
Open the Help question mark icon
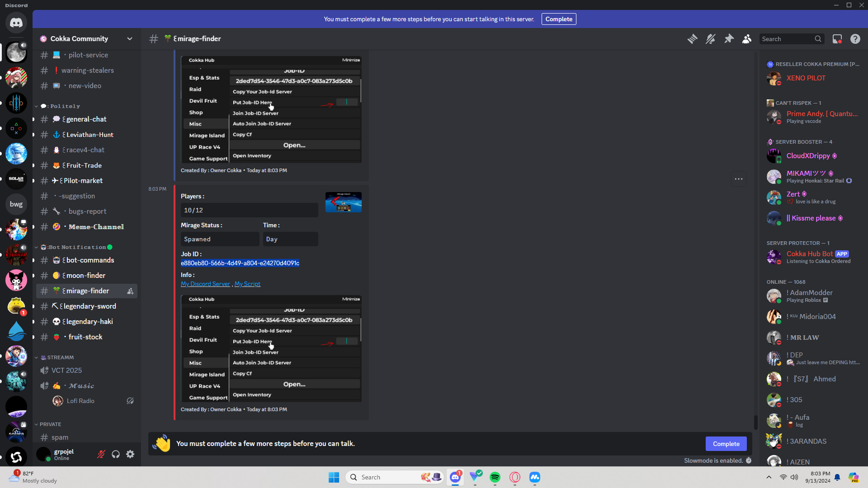(855, 39)
